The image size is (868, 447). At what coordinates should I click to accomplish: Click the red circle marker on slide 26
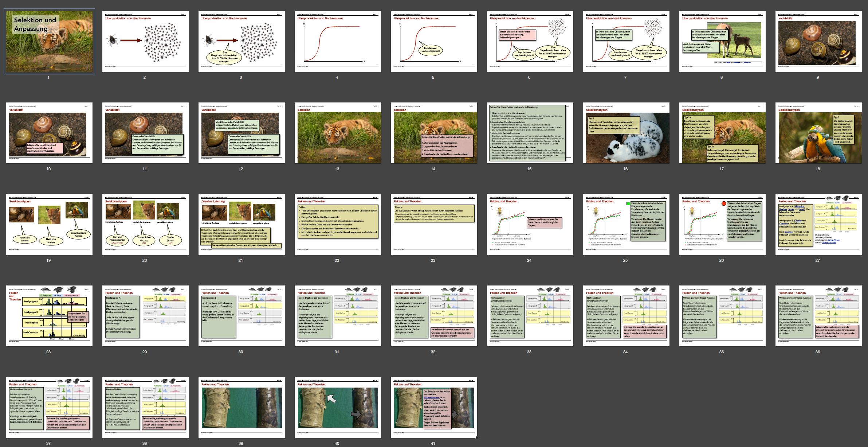723,203
